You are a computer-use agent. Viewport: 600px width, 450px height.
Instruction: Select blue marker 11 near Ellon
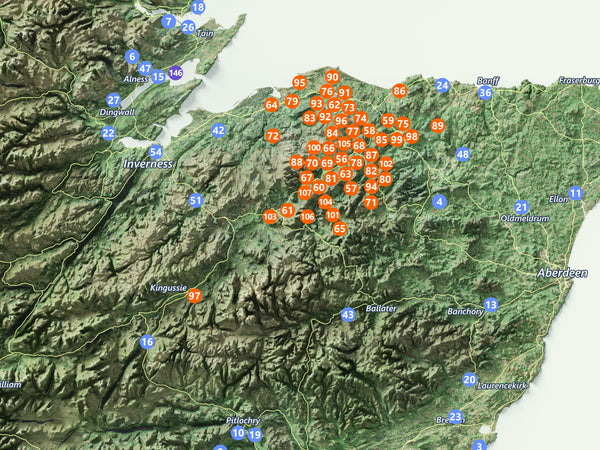pyautogui.click(x=575, y=193)
